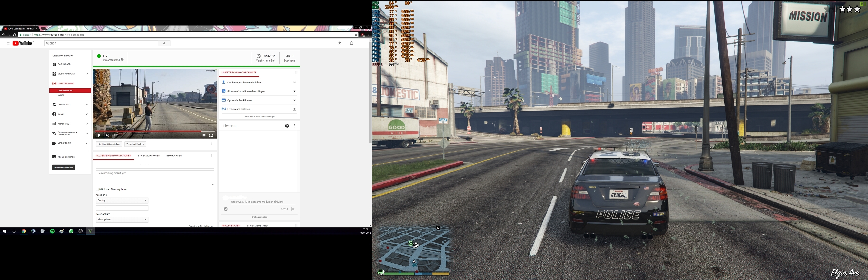Tick the Nächsten Stream planen checkbox
The height and width of the screenshot is (280, 868).
(x=97, y=189)
